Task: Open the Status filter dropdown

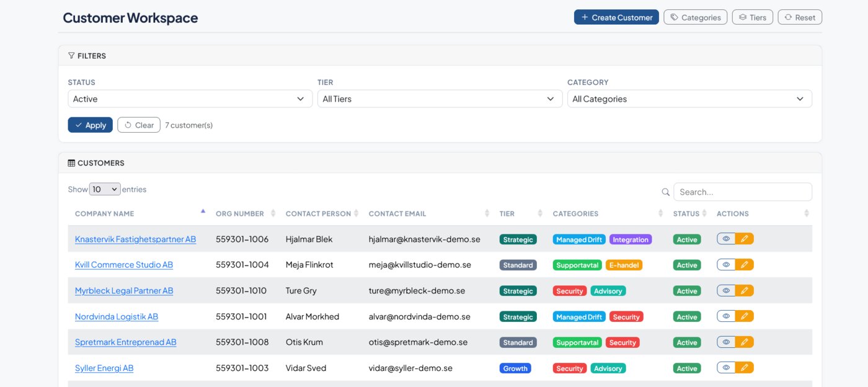Action: click(190, 98)
